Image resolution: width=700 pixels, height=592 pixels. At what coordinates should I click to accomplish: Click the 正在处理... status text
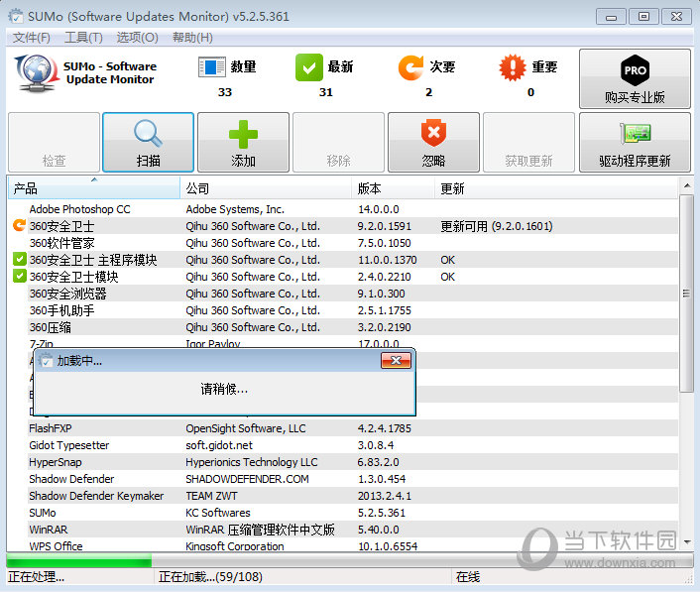36,577
